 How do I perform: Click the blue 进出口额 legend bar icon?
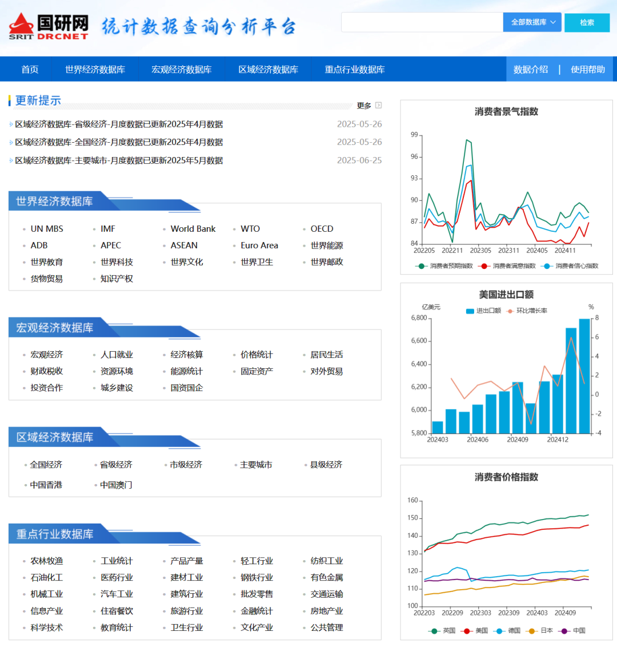470,311
